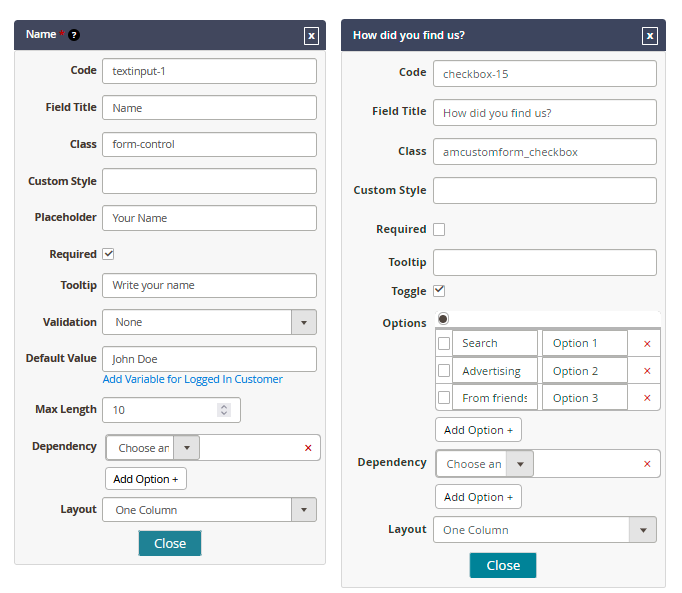The width and height of the screenshot is (682, 593).
Task: Expand the Name panel Layout dropdown
Action: [x=304, y=510]
